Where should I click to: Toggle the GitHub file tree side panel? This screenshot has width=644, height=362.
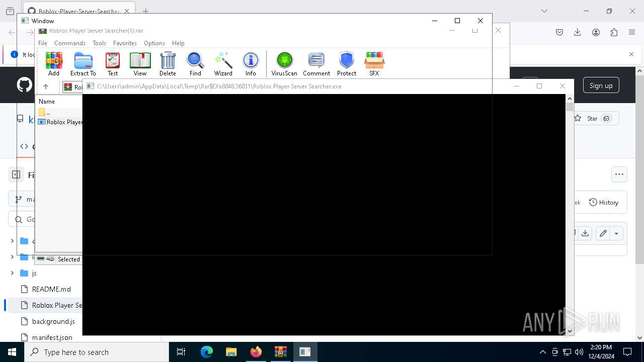[16, 175]
